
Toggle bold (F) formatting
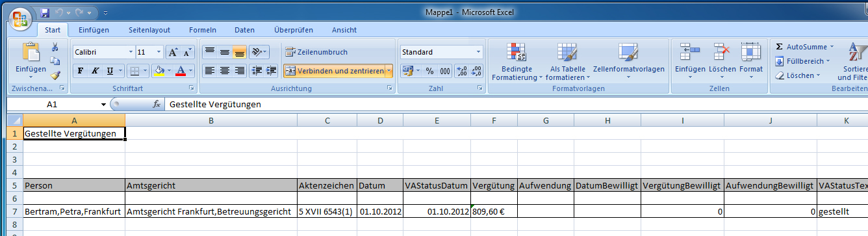(x=80, y=71)
